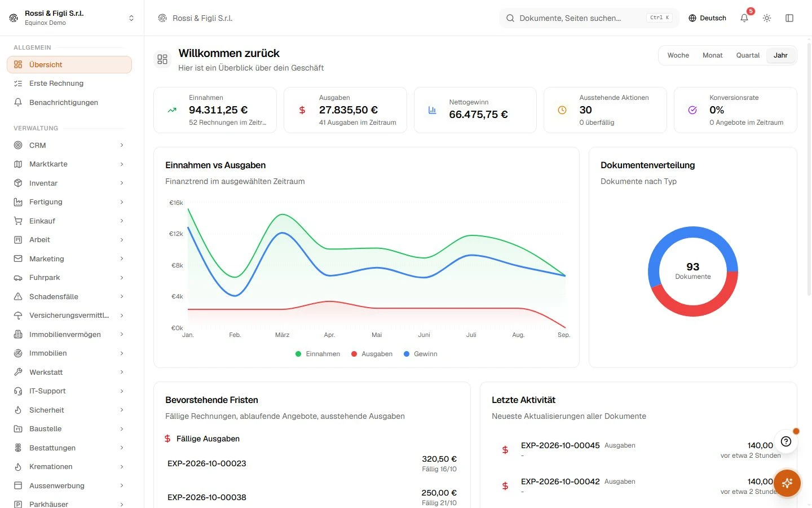Click the Werkstatt wrench icon

click(18, 372)
